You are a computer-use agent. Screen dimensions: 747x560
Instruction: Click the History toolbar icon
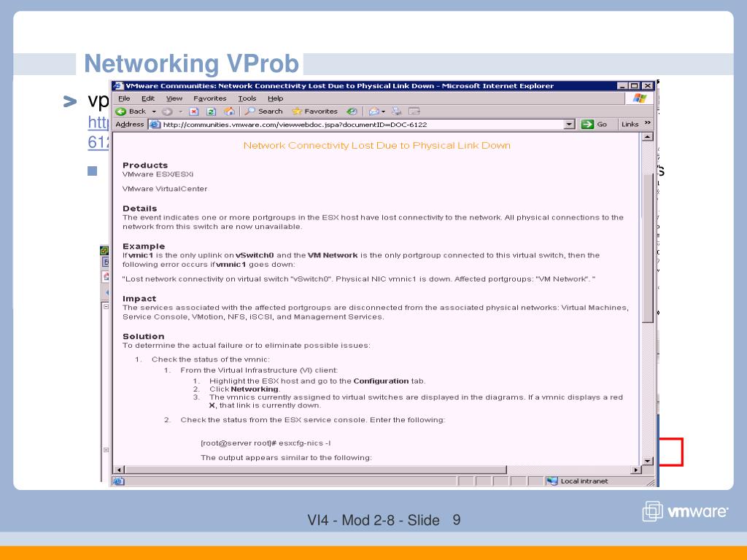[352, 112]
